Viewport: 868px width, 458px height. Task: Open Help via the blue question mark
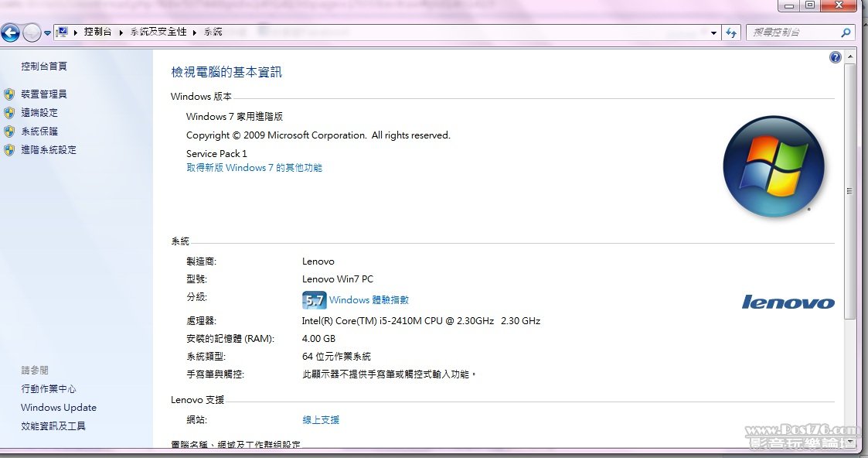pos(835,57)
